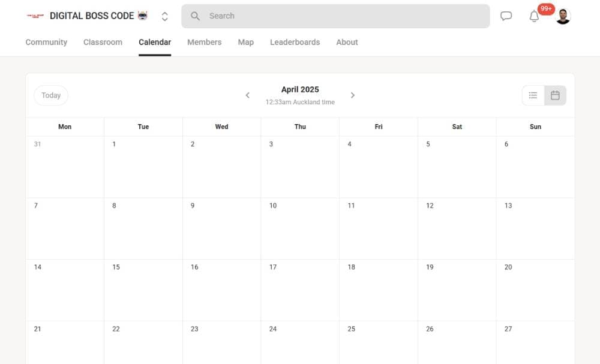Select March 31 day cell

[x=65, y=167]
